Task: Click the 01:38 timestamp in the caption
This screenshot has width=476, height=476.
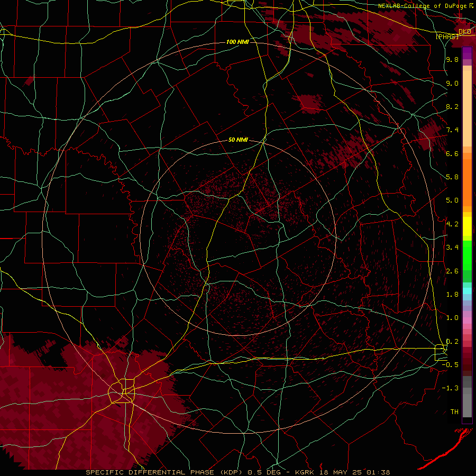Action: coord(378,472)
